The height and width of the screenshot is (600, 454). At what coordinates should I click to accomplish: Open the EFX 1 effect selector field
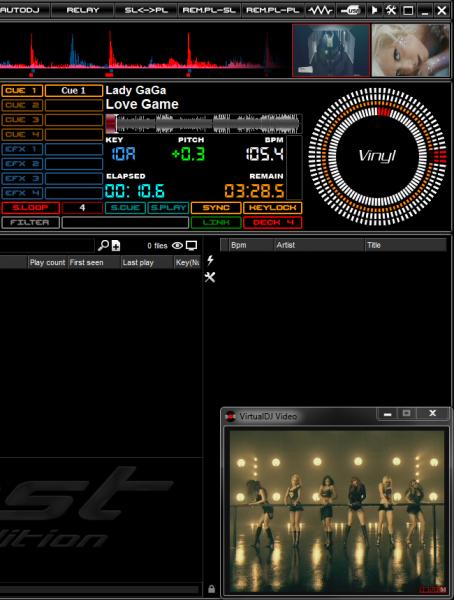click(74, 149)
